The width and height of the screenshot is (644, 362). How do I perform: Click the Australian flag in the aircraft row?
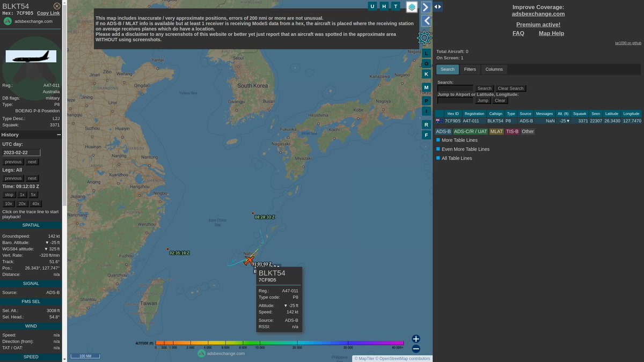[x=439, y=121]
